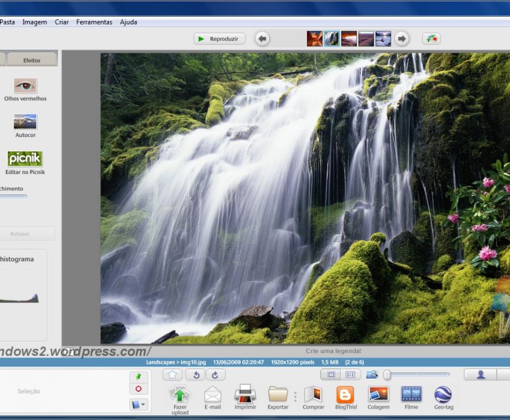Open Editar no Picnik
The height and width of the screenshot is (420, 510).
click(25, 159)
